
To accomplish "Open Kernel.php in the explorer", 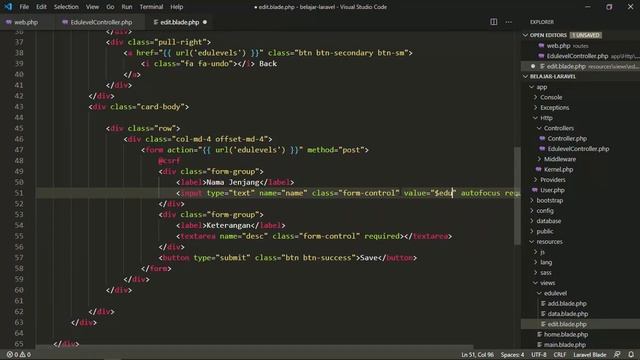I will point(558,169).
